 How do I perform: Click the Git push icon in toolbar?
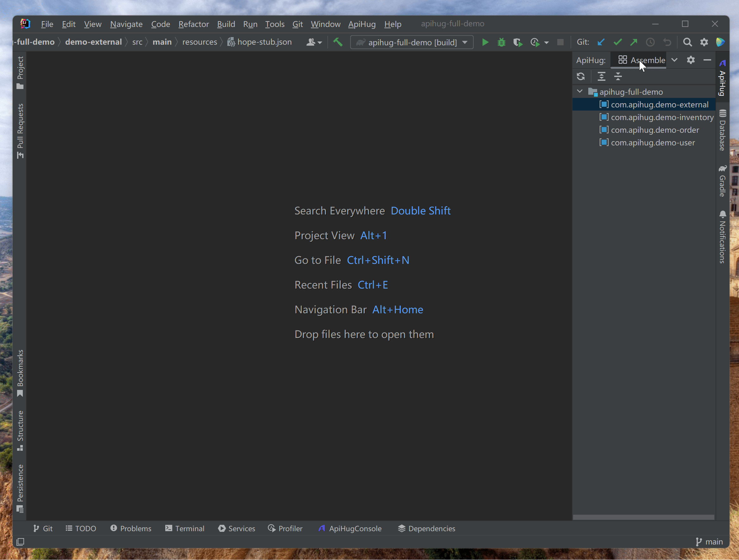pos(634,42)
